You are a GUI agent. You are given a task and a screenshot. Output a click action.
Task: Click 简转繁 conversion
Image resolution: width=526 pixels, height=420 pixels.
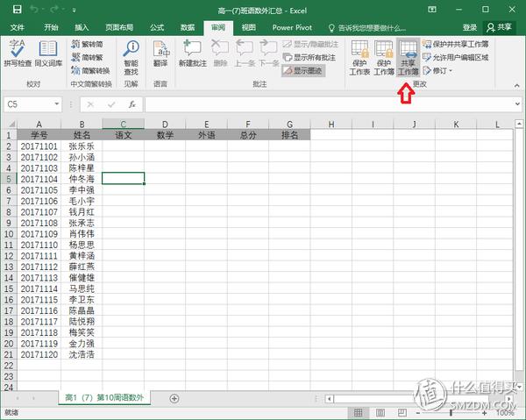[87, 57]
